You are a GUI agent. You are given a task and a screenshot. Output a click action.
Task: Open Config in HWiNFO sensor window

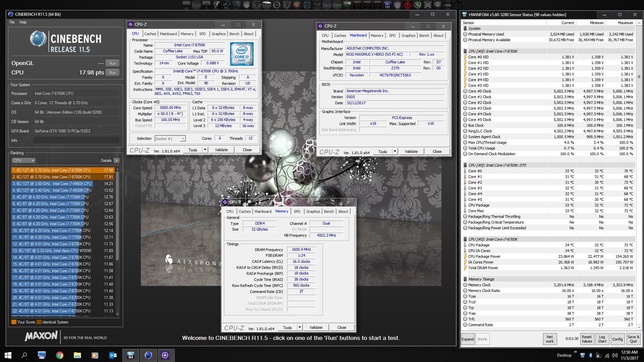(617, 339)
